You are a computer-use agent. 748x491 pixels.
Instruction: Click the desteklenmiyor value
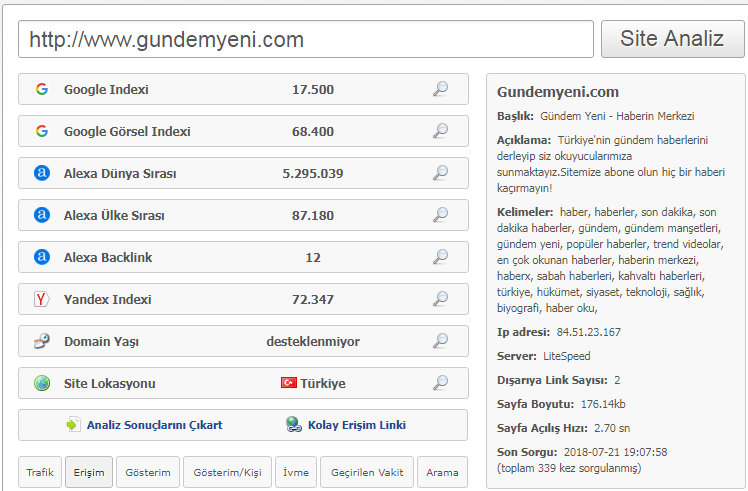click(313, 341)
